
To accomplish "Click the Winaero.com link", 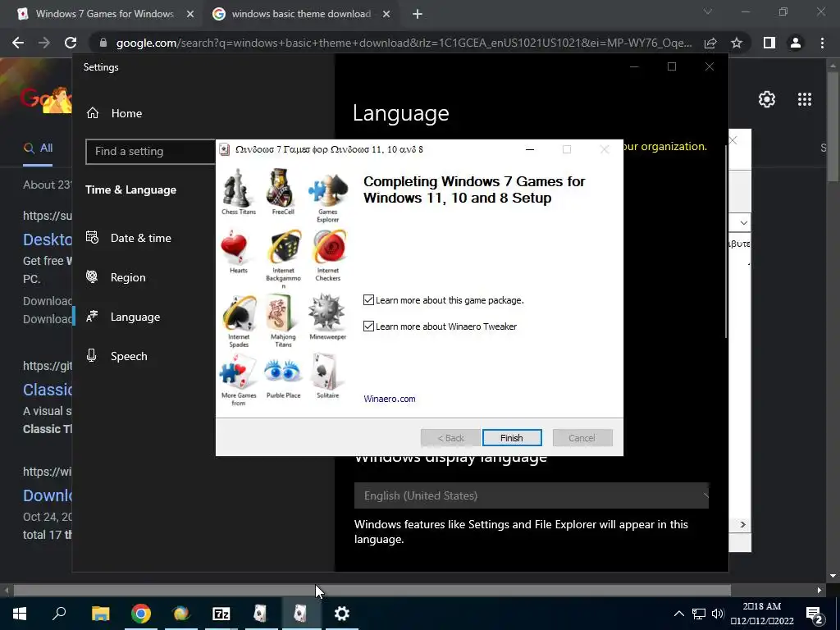I will click(x=390, y=399).
